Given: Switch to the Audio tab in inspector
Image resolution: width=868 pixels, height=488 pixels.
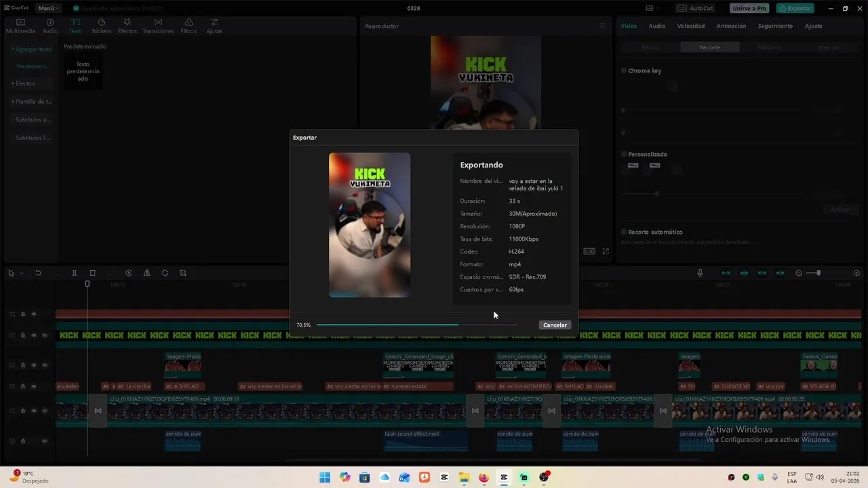Looking at the screenshot, I should (656, 26).
